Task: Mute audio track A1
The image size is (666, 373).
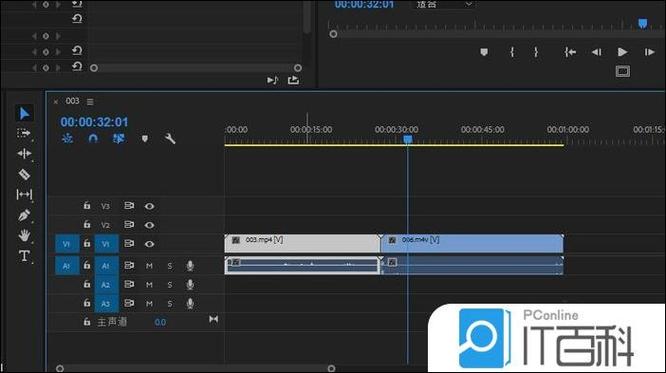Action: 149,266
